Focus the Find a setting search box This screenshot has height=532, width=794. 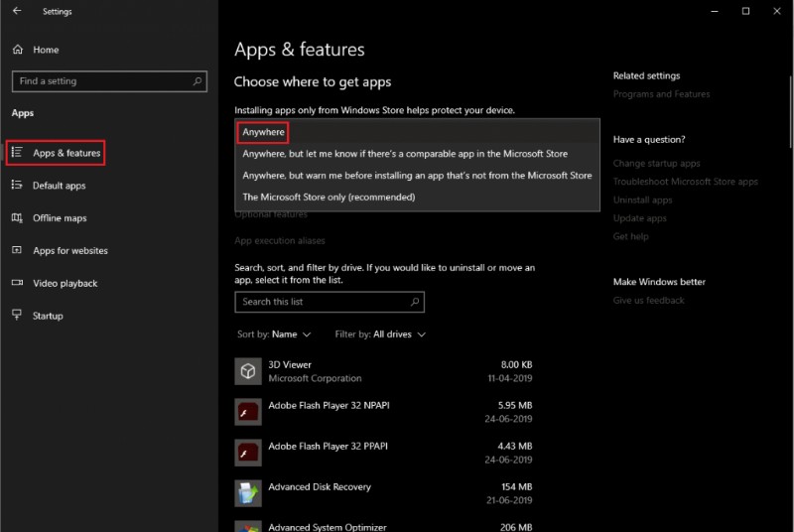click(109, 81)
